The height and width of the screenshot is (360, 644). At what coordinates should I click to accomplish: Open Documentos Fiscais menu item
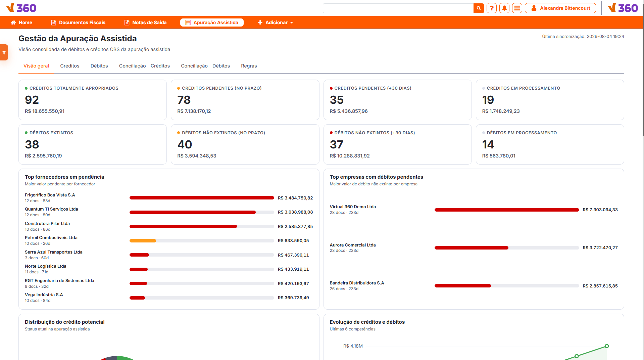point(78,22)
